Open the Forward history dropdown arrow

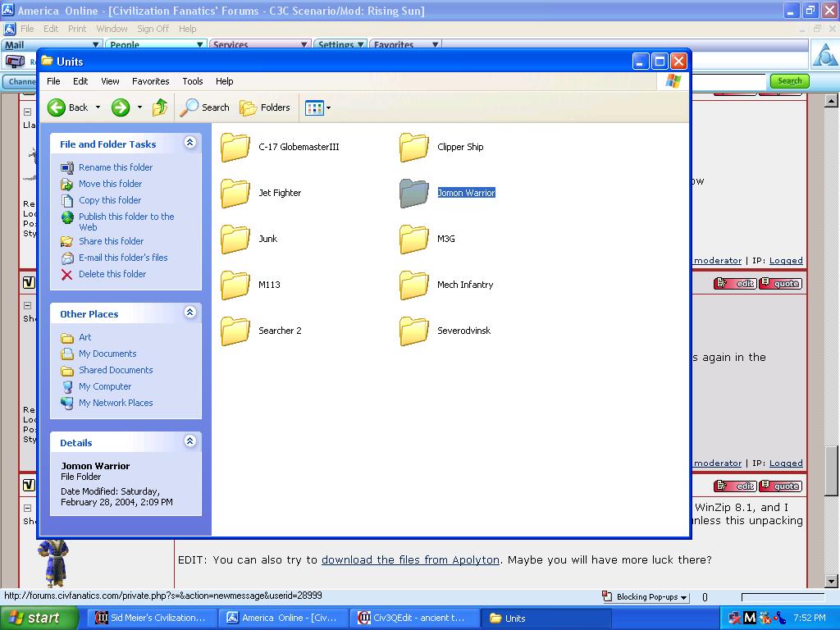pyautogui.click(x=139, y=107)
